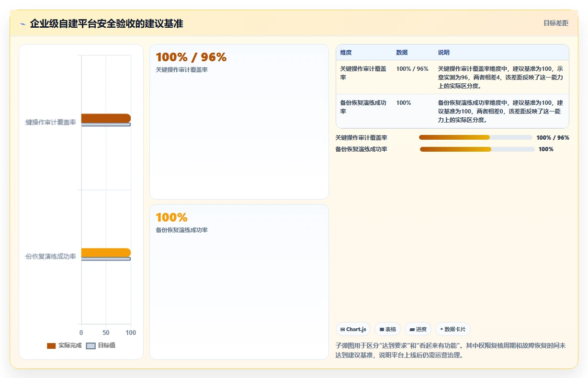Click the lightning icon beside the title
588x378 pixels.
23,24
